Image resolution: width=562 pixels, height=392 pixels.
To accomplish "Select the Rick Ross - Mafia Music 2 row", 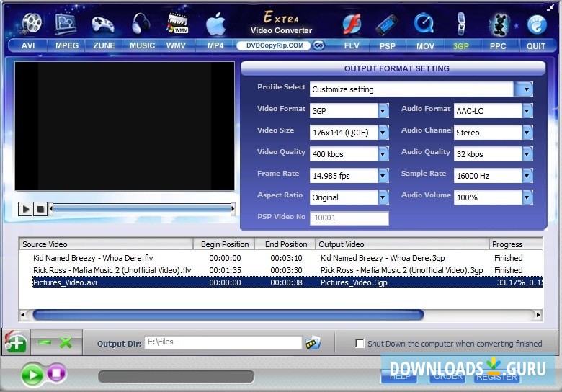I will tap(281, 270).
